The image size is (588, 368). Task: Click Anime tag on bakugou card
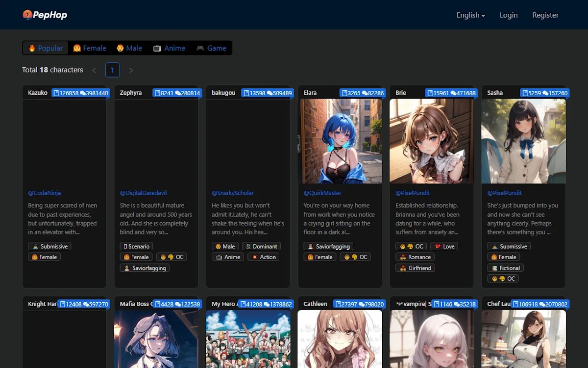tap(228, 257)
